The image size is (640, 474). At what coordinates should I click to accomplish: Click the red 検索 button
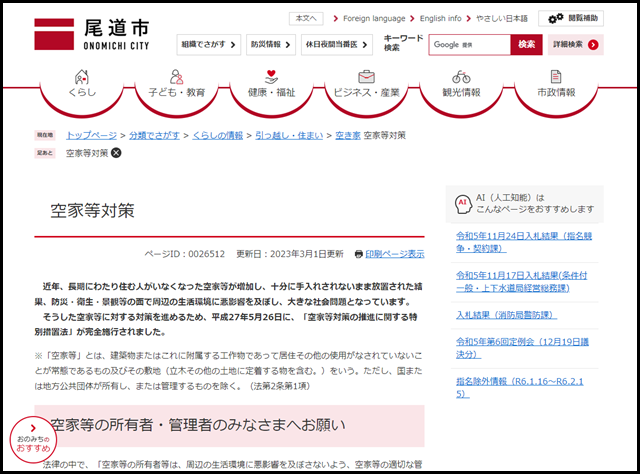pos(526,45)
